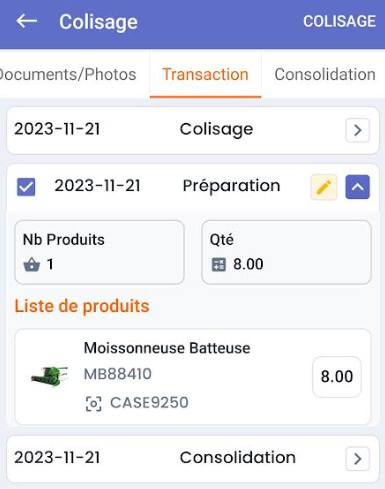This screenshot has height=489, width=385.
Task: Open the Consolidation tab
Action: tap(325, 74)
